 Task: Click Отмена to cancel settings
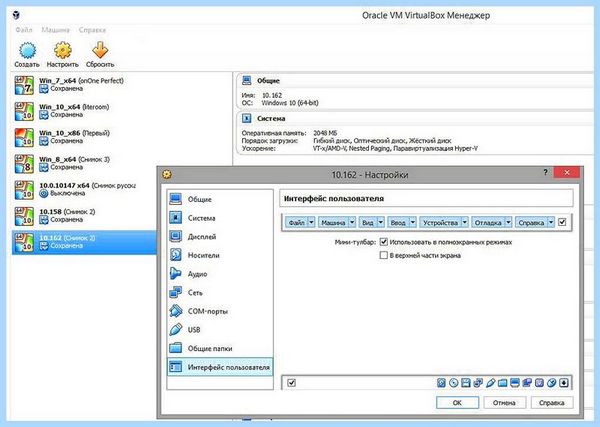[504, 403]
